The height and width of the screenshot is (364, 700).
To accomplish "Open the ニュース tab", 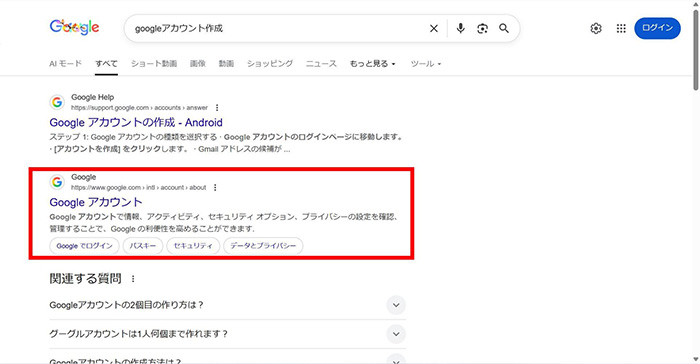I will click(x=321, y=63).
